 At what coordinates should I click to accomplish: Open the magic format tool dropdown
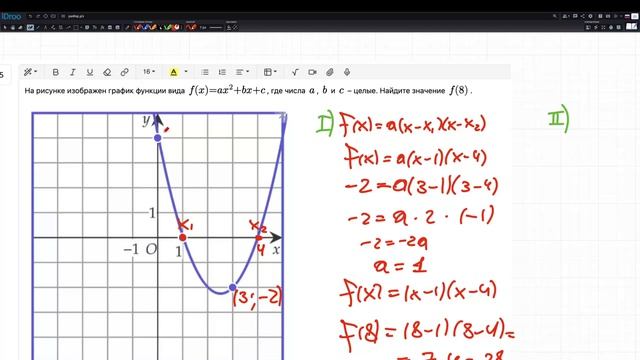(30, 72)
